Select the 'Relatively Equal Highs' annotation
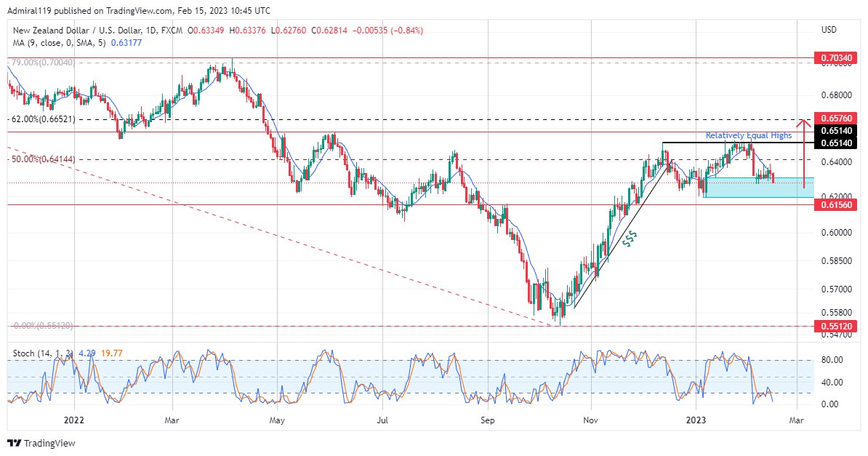The width and height of the screenshot is (868, 456). point(749,135)
